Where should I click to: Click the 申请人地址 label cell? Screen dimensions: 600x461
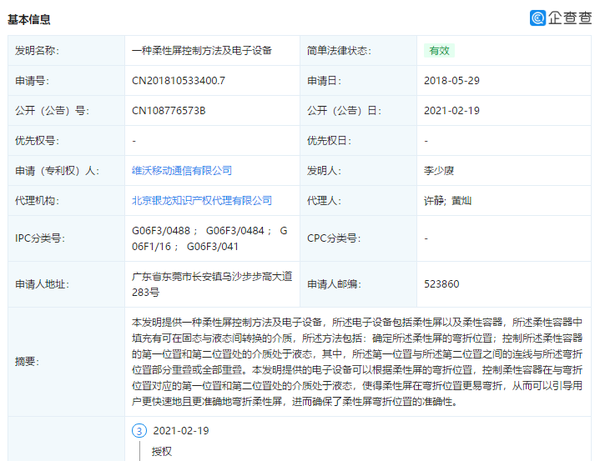(x=66, y=284)
